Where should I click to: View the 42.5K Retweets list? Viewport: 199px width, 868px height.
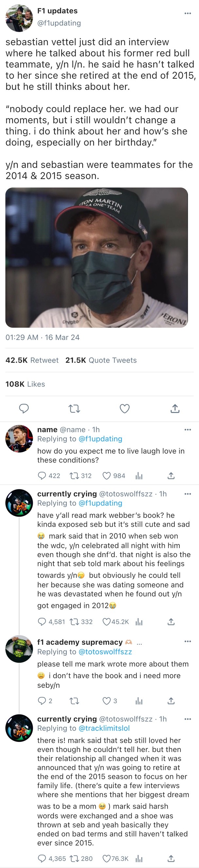[32, 360]
